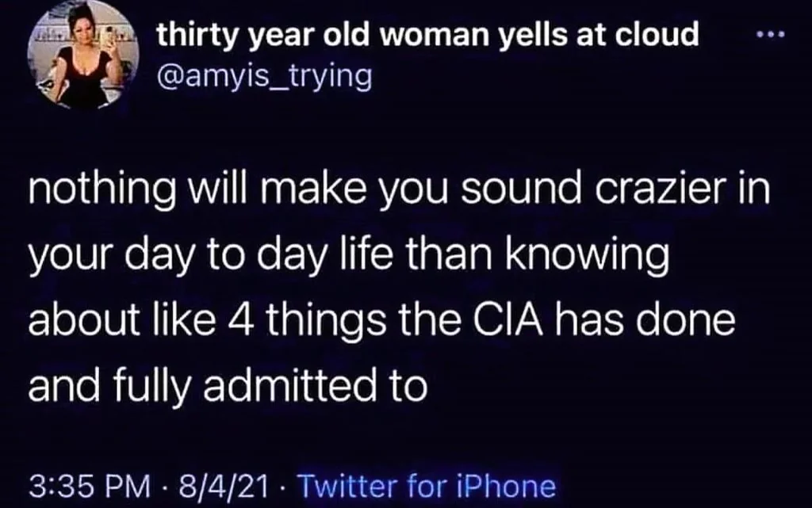Image resolution: width=812 pixels, height=508 pixels.
Task: Click the word 'CIA' in the tweet
Action: click(520, 325)
